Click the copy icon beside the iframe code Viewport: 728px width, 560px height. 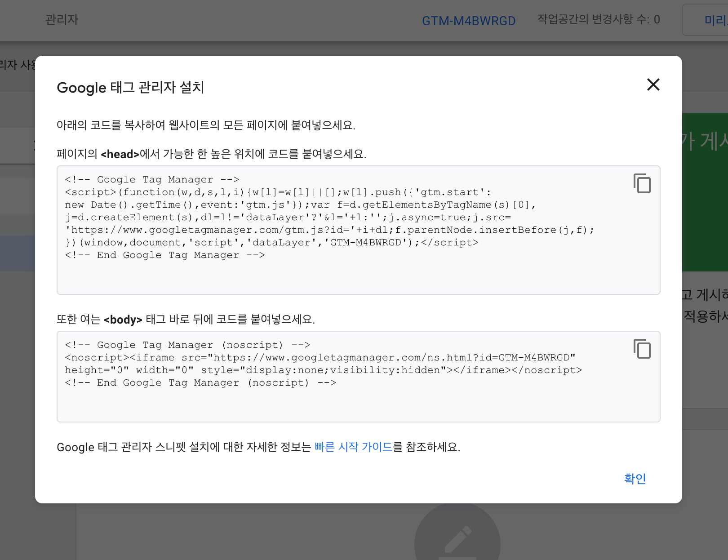coord(642,349)
